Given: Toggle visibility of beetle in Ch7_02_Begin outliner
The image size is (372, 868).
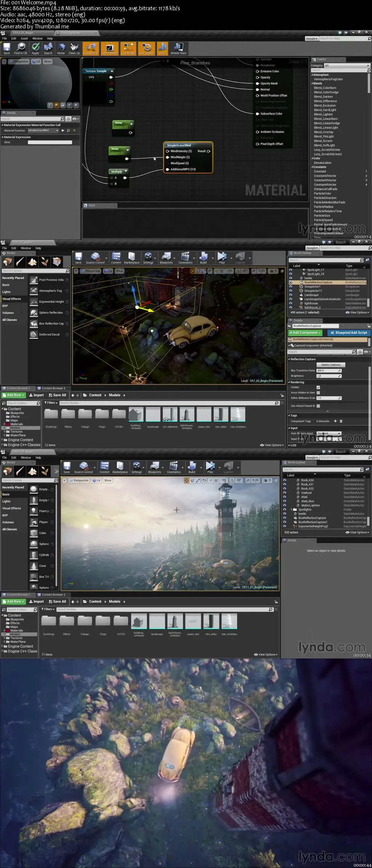Looking at the screenshot, I should (x=291, y=278).
